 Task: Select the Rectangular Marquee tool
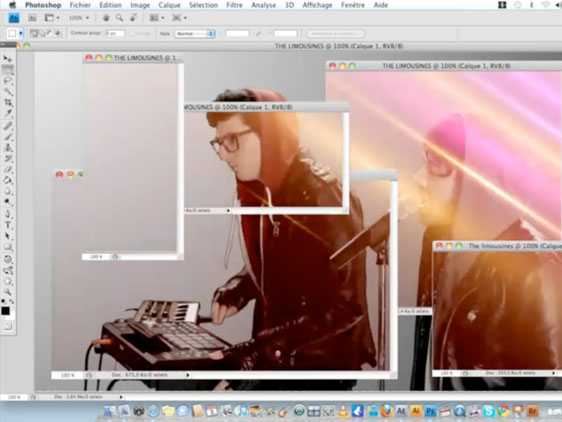(7, 70)
